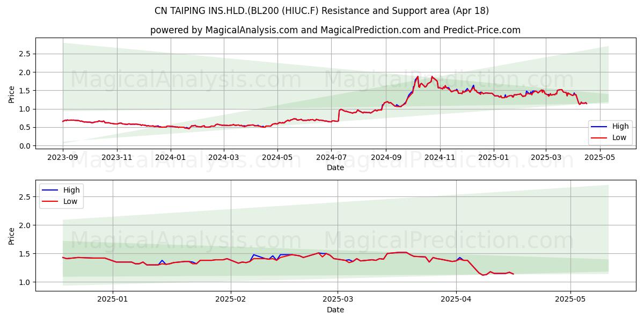Click the bottom chart y-axis value '2.0'
This screenshot has width=644, height=322.
tap(25, 225)
